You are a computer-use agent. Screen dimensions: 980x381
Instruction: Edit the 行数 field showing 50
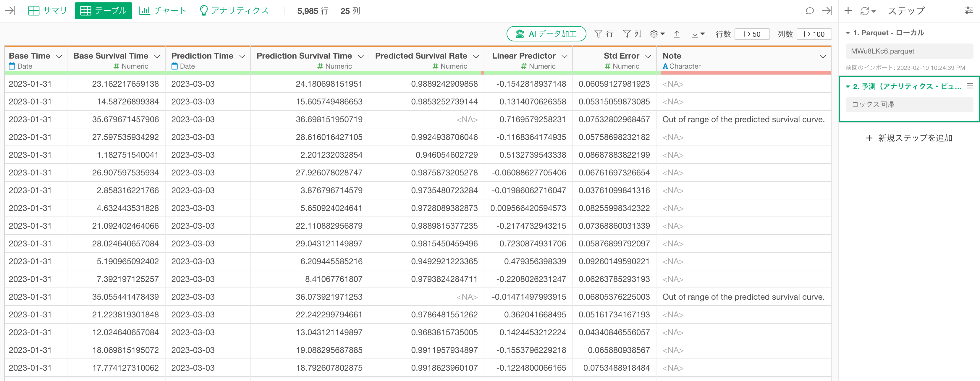pyautogui.click(x=752, y=34)
